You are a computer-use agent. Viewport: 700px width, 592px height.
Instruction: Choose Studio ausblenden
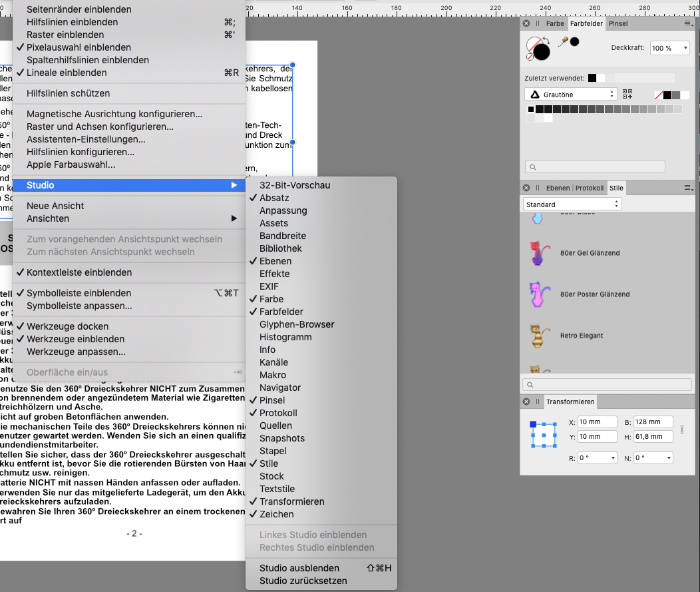[x=299, y=568]
